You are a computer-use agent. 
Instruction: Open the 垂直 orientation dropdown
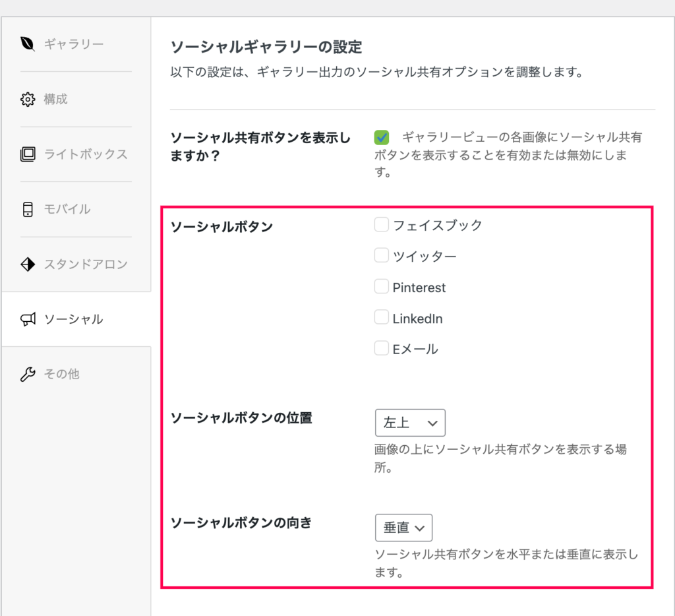point(404,528)
